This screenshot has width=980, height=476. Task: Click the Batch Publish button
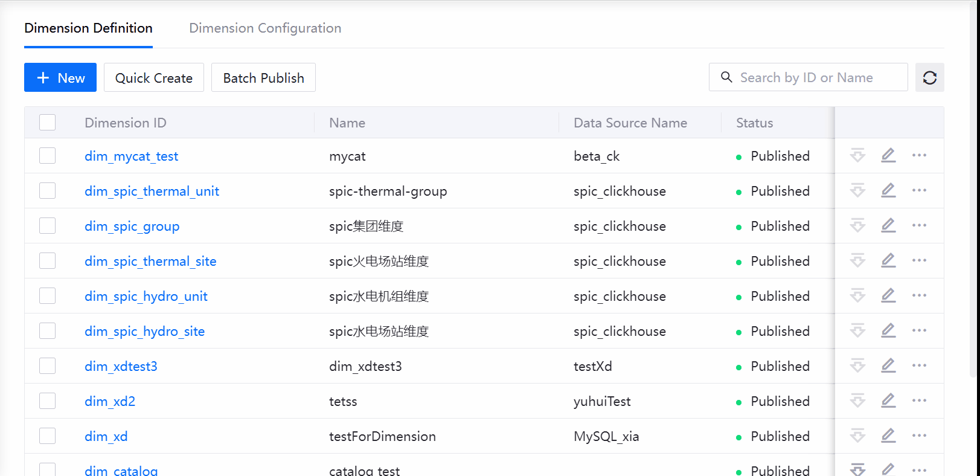263,78
